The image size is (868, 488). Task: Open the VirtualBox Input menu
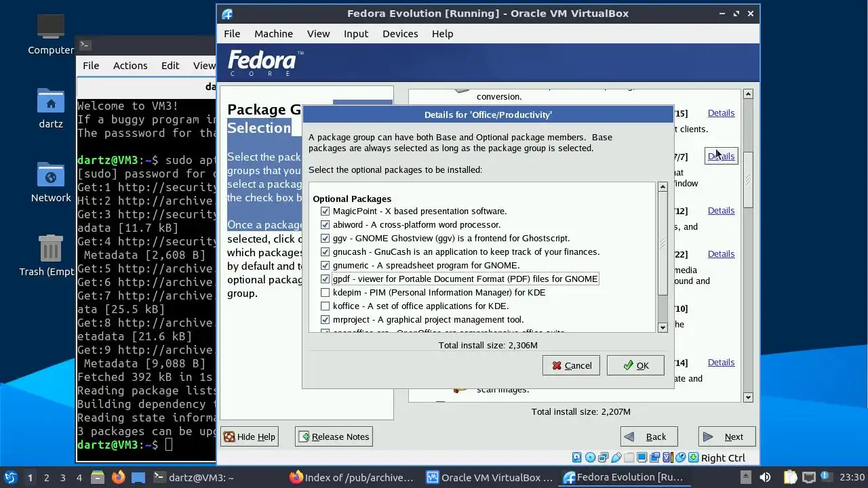(x=356, y=33)
